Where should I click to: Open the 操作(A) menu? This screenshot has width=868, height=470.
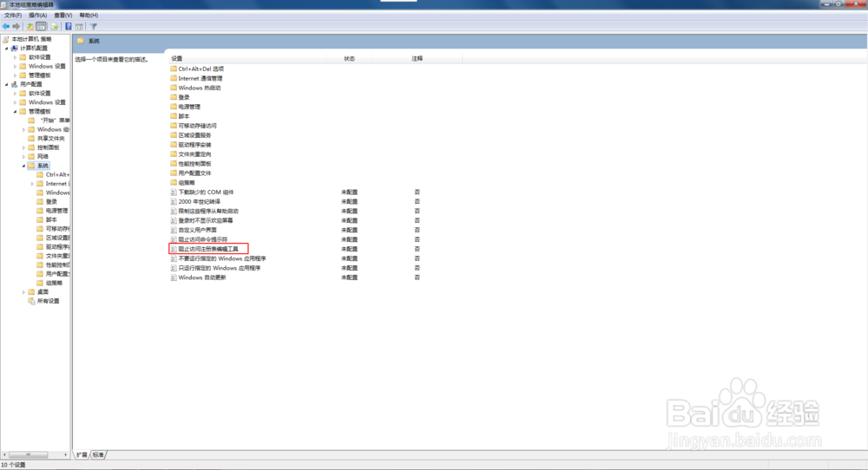pos(37,16)
